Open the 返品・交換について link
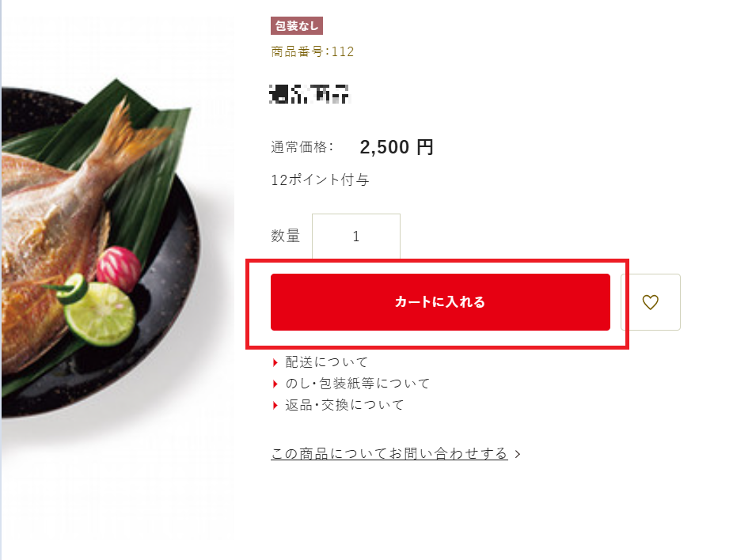Image resolution: width=752 pixels, height=560 pixels. click(x=344, y=405)
